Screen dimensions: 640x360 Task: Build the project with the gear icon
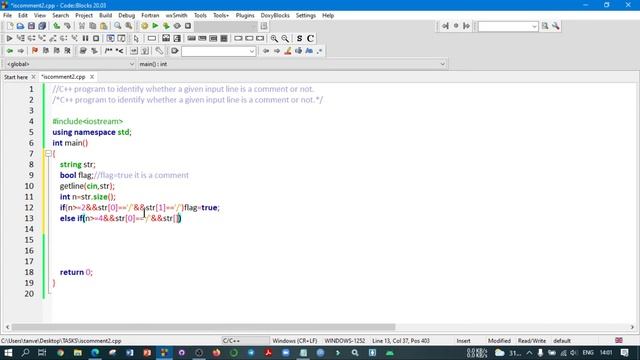click(x=144, y=26)
